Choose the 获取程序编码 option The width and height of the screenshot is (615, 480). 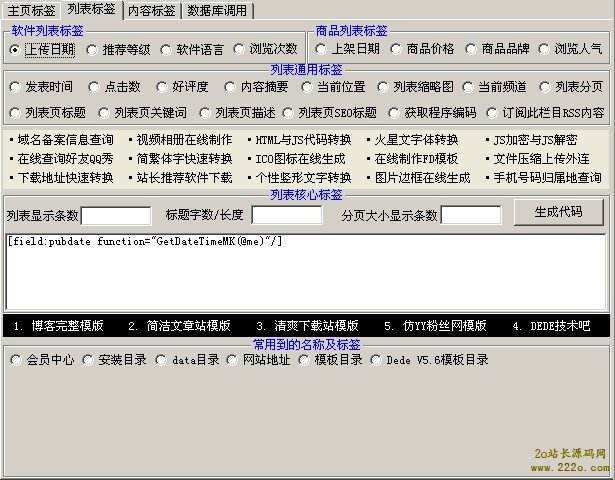(x=394, y=113)
